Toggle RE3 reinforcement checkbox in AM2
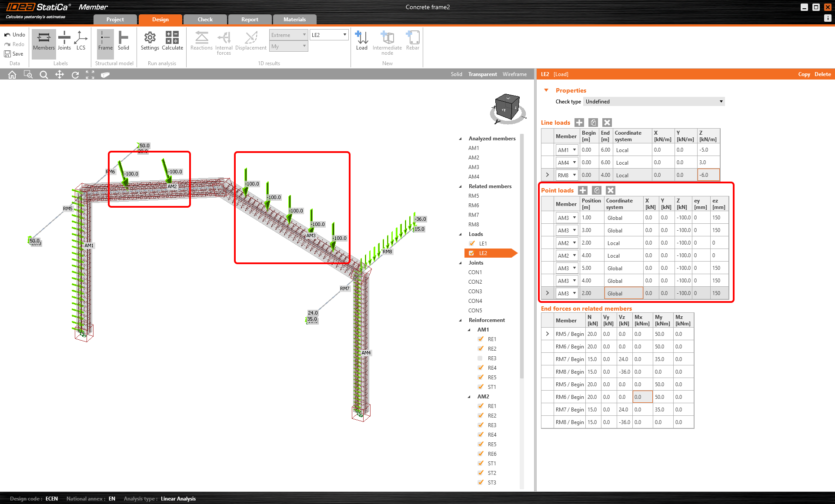 [480, 425]
